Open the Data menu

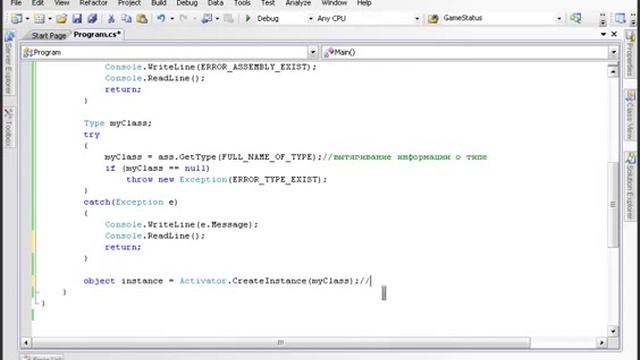[216, 3]
